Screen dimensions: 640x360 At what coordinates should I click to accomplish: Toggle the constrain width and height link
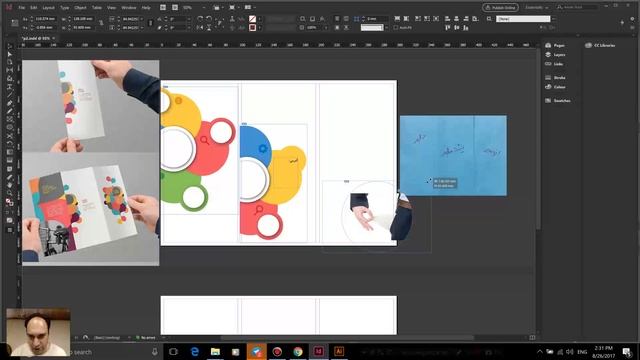pos(101,23)
